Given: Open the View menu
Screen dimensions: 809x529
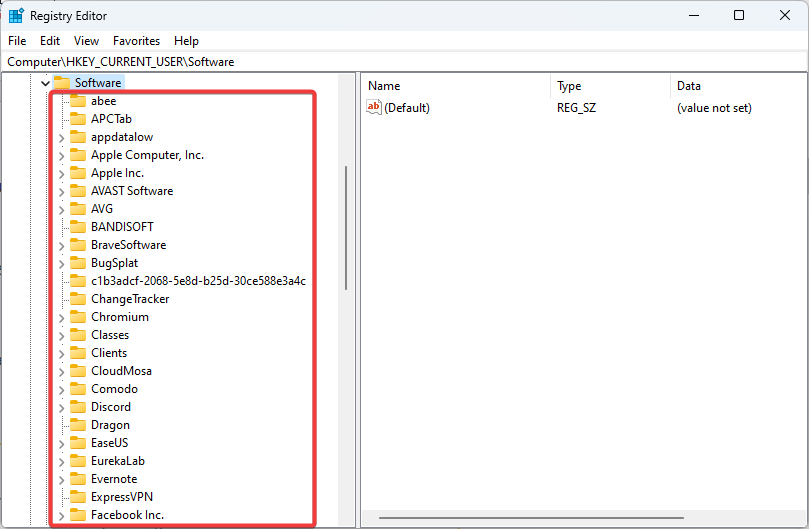Looking at the screenshot, I should pos(86,41).
